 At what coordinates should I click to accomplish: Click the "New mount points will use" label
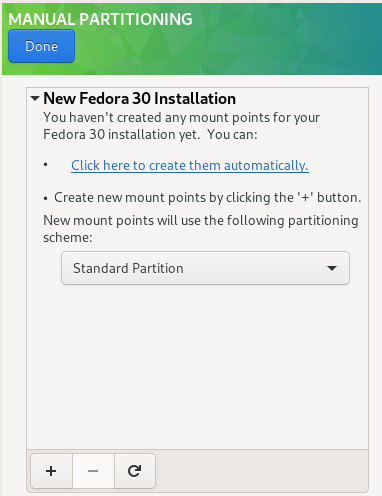coord(201,221)
